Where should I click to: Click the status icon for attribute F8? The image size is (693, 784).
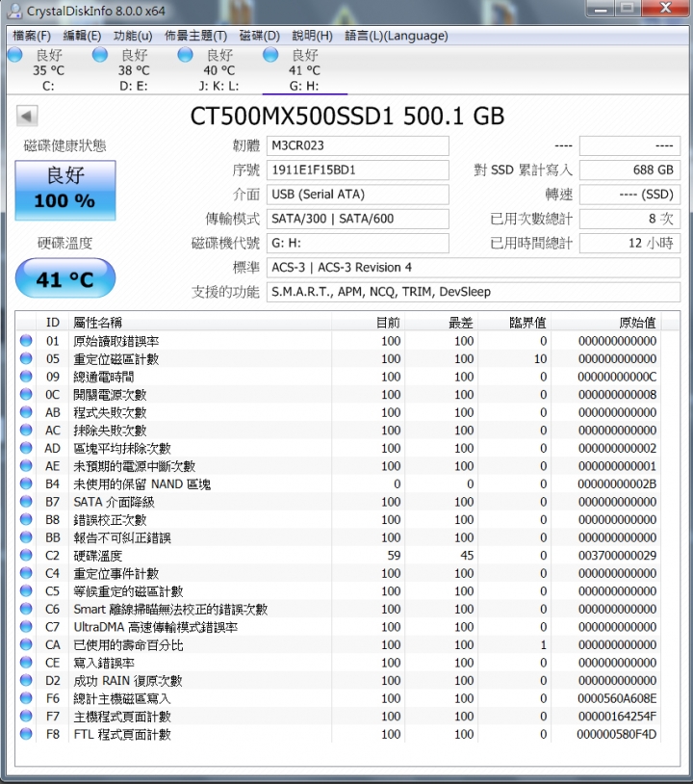point(26,734)
